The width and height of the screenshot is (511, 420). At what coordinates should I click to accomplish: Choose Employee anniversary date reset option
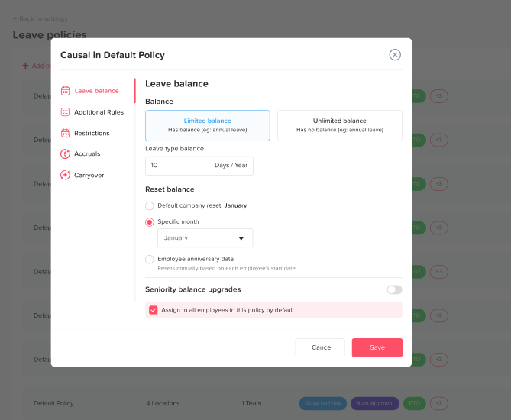pyautogui.click(x=150, y=260)
